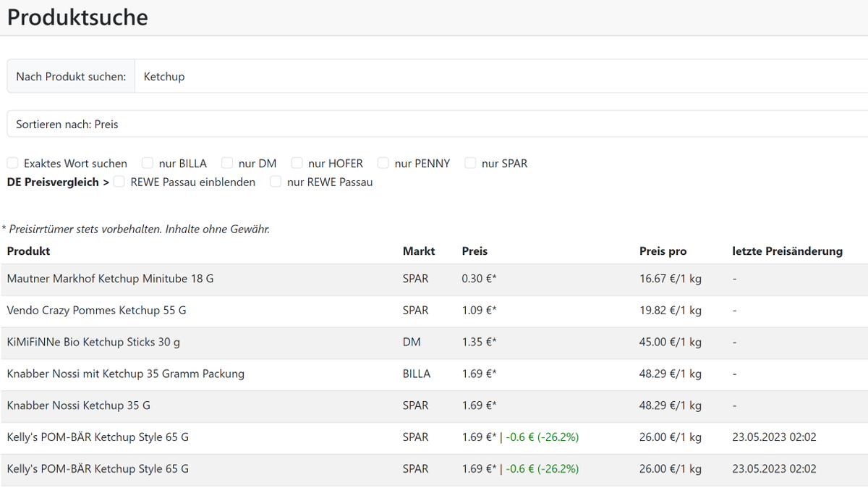Check the nur HOFER option
Image resolution: width=868 pixels, height=488 pixels.
click(x=297, y=164)
